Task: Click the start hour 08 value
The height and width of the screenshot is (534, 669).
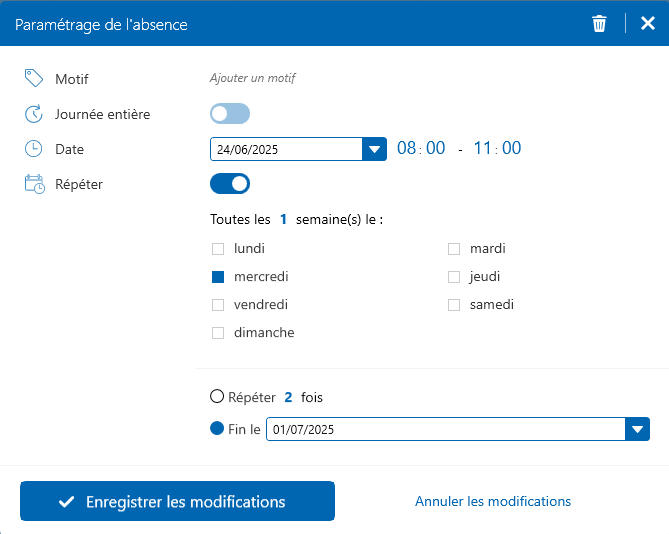Action: 406,149
